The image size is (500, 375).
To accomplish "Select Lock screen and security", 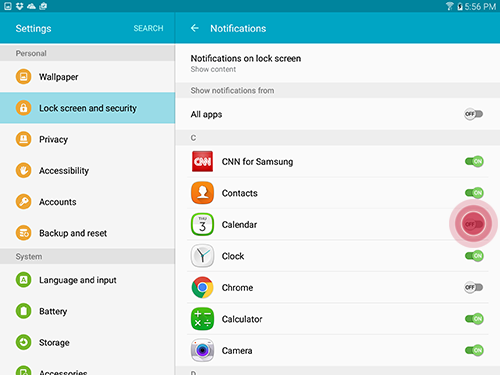I will 87,108.
